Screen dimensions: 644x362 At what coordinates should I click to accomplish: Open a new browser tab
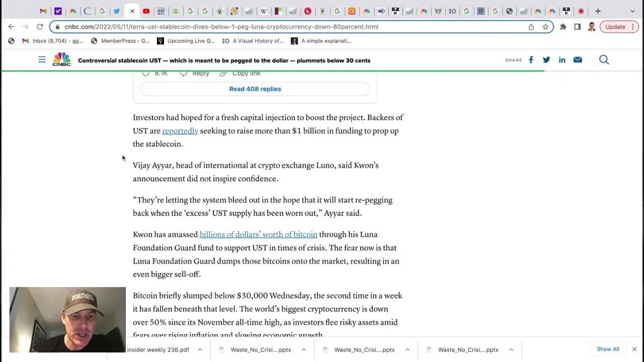click(598, 11)
